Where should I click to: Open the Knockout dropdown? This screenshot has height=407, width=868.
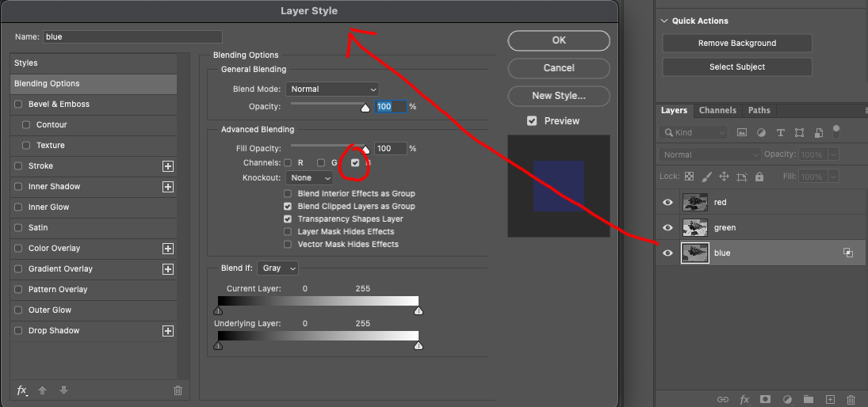[311, 178]
